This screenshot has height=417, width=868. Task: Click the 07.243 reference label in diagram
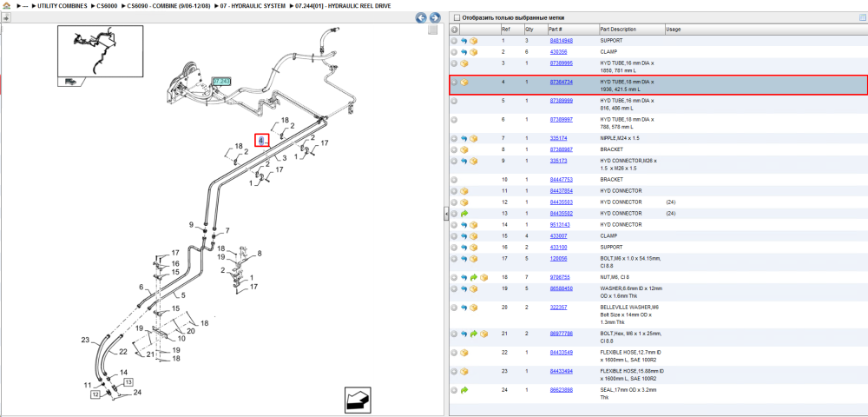pos(220,82)
